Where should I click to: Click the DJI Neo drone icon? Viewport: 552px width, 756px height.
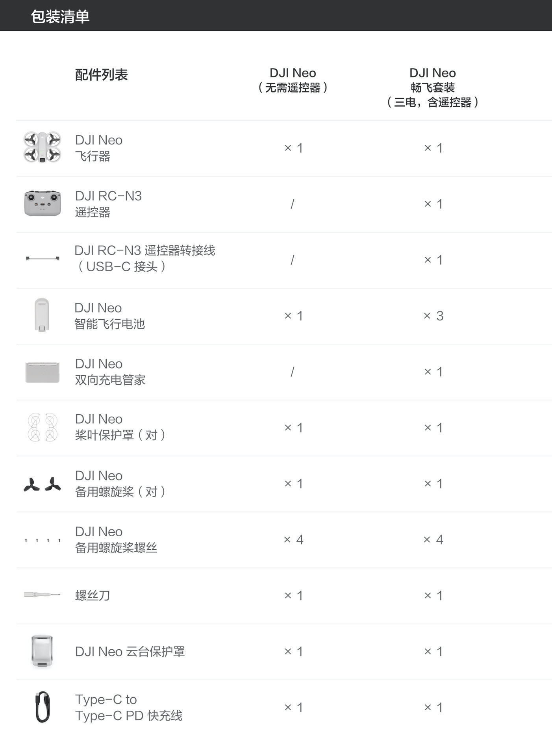42,147
